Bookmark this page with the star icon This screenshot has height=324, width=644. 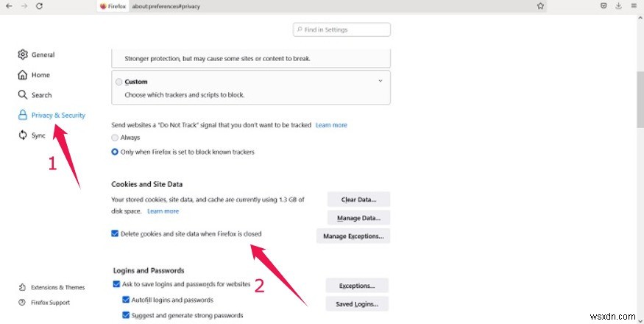[x=540, y=6]
